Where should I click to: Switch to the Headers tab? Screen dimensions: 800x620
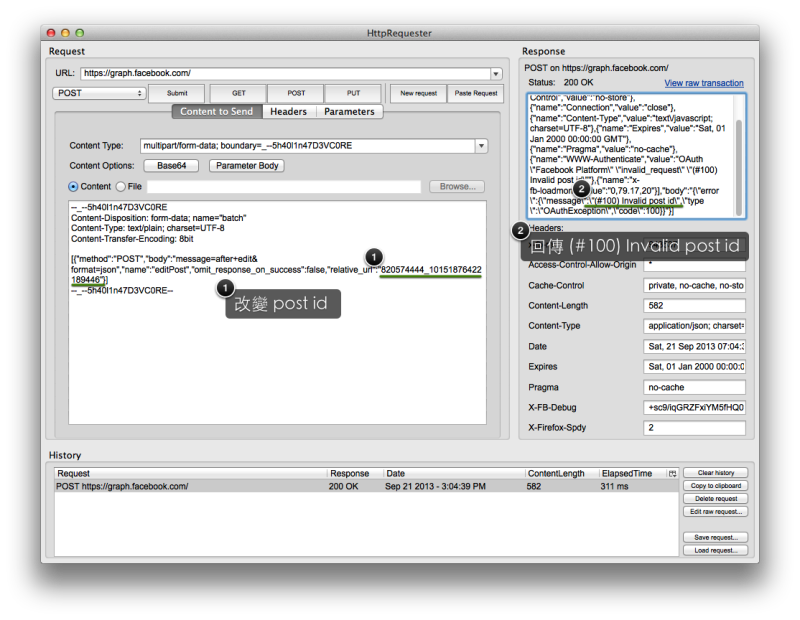tap(289, 111)
